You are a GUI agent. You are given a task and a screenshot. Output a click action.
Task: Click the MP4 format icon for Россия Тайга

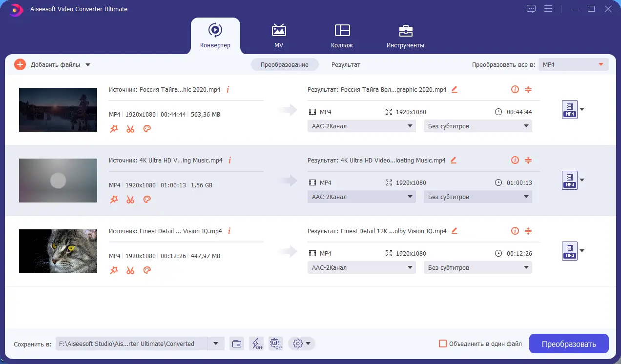pyautogui.click(x=570, y=109)
